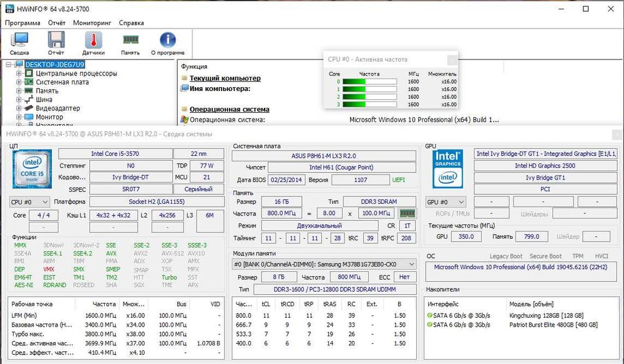Click the Patriot Burst drive green status icon

[x=429, y=325]
